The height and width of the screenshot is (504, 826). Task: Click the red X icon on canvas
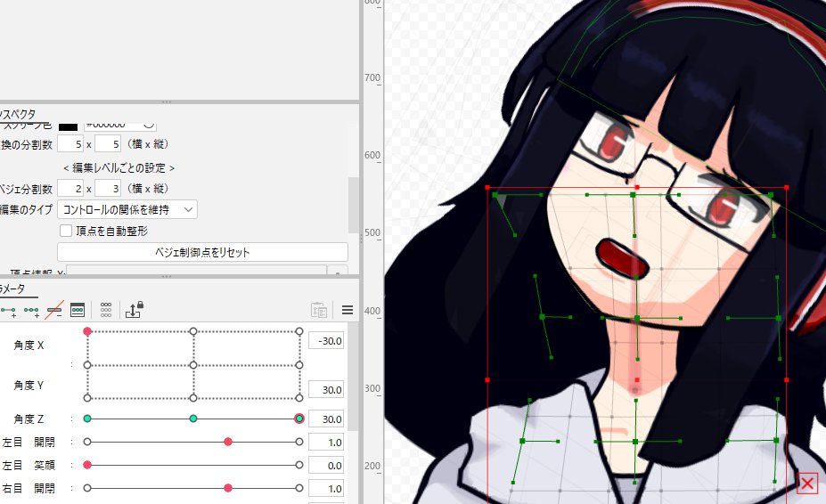point(807,483)
